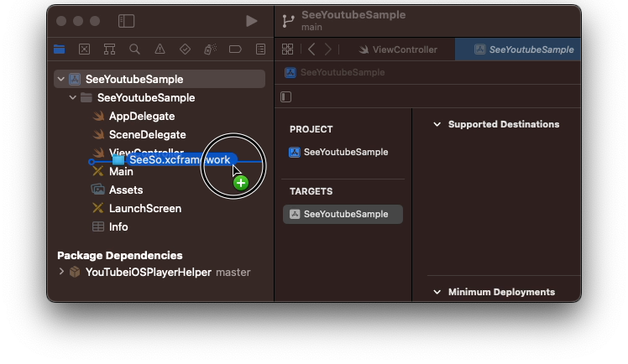This screenshot has height=364, width=628.
Task: Click the main branch label
Action: (311, 27)
